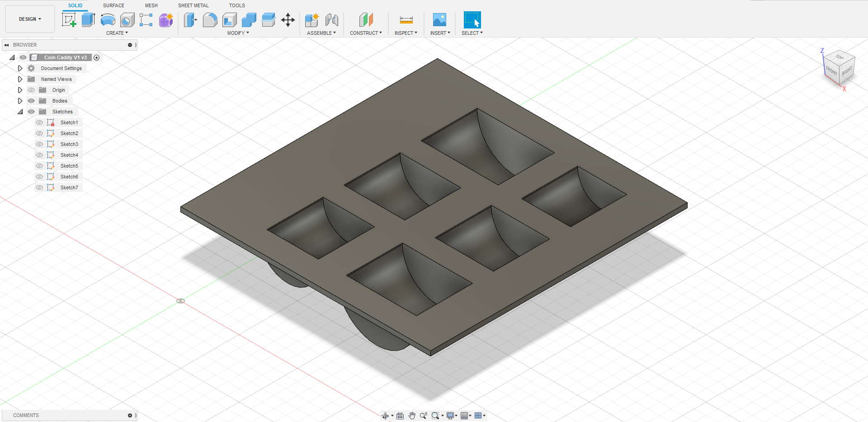
Task: Collapse the Coin Caddy root node
Action: [12, 57]
